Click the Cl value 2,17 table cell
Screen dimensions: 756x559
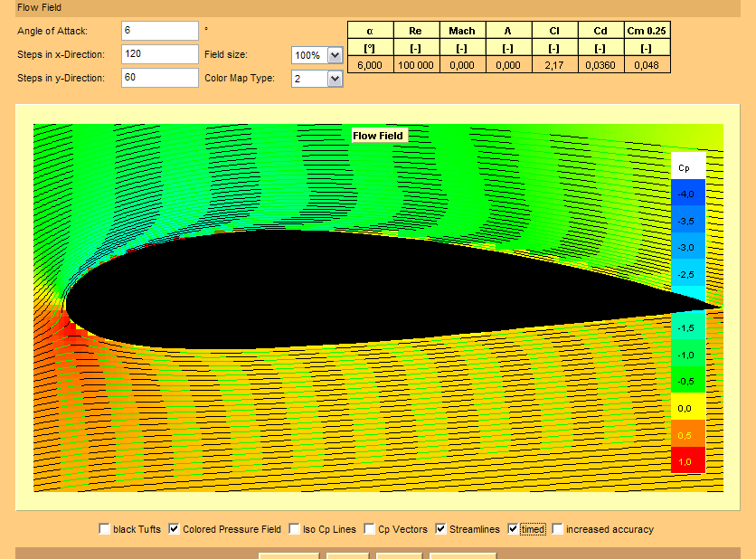[x=553, y=64]
